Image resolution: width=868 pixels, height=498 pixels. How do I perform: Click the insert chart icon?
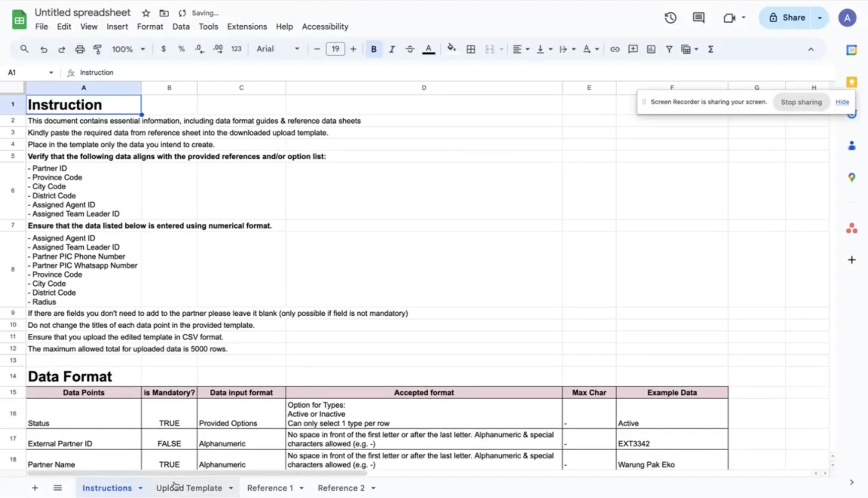[651, 49]
